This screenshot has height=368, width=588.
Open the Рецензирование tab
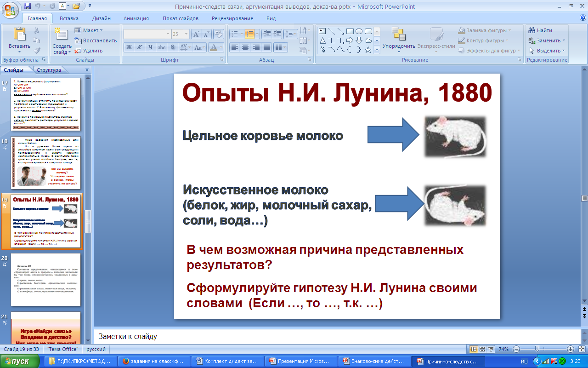click(x=232, y=18)
